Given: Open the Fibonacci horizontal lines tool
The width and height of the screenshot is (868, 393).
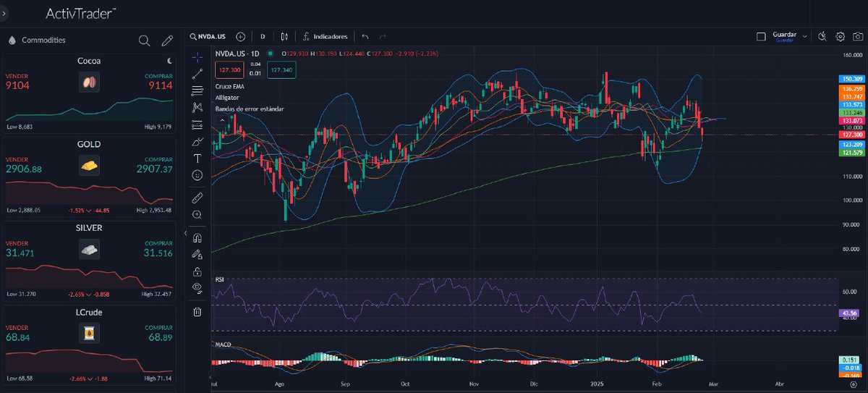Looking at the screenshot, I should (x=197, y=90).
